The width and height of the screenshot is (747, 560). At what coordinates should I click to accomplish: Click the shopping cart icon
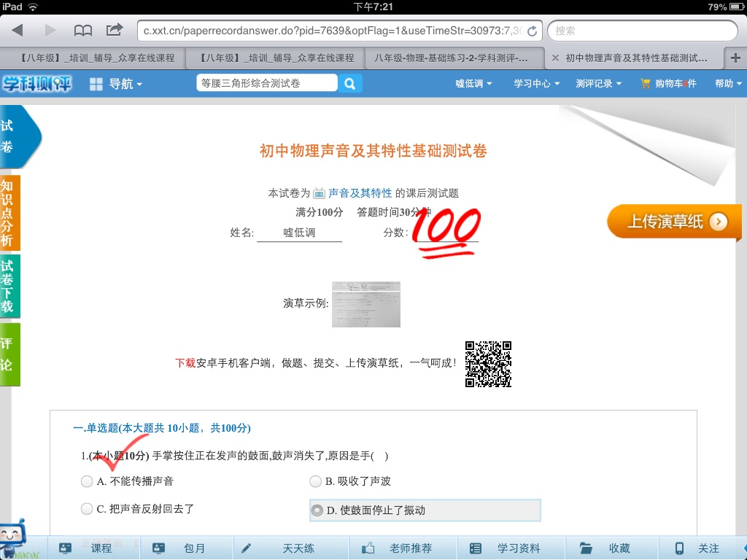pos(645,83)
